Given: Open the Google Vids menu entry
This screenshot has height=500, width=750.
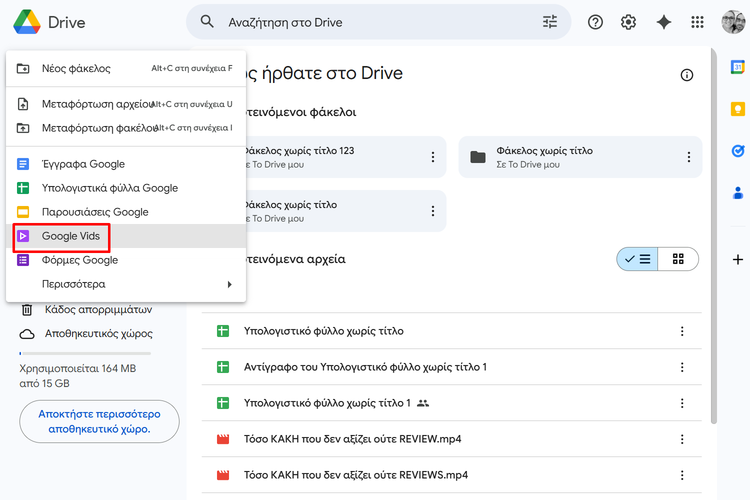Looking at the screenshot, I should click(x=70, y=236).
